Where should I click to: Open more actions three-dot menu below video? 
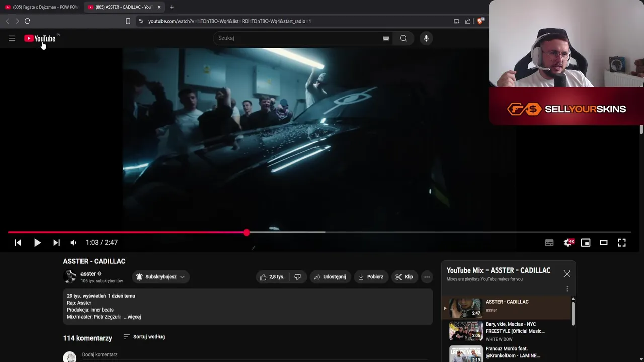tap(427, 277)
